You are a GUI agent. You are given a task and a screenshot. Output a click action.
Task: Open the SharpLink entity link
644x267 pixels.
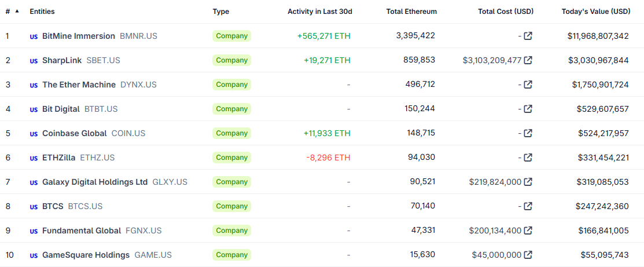point(62,60)
